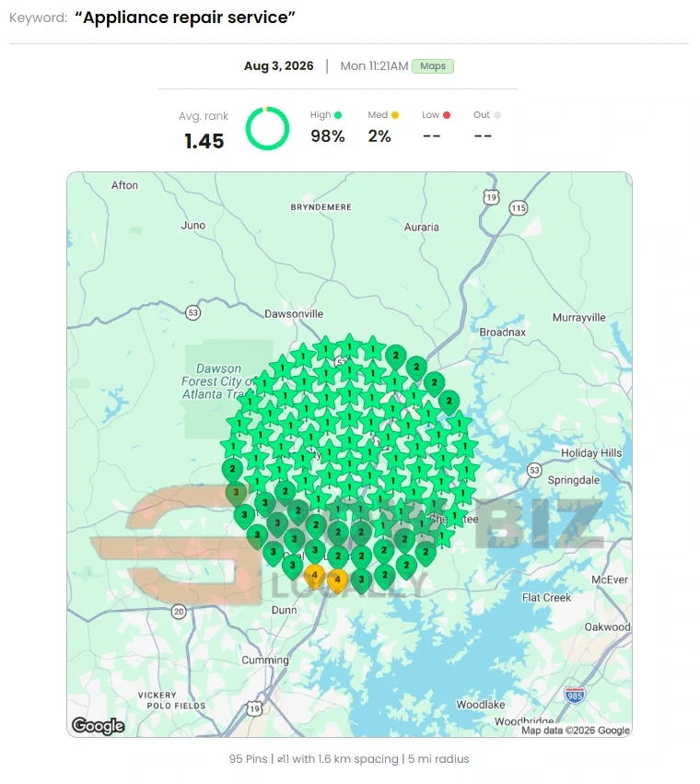Click the Broadnax map label

[503, 332]
